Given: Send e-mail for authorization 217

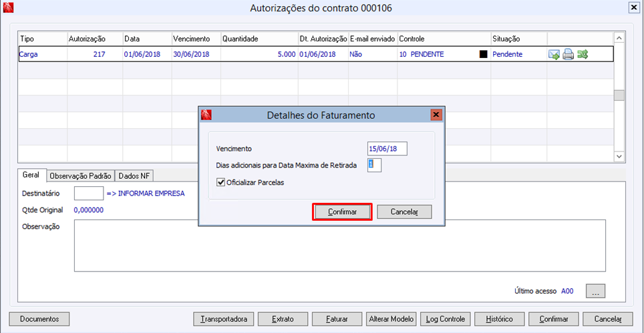Looking at the screenshot, I should tap(554, 54).
